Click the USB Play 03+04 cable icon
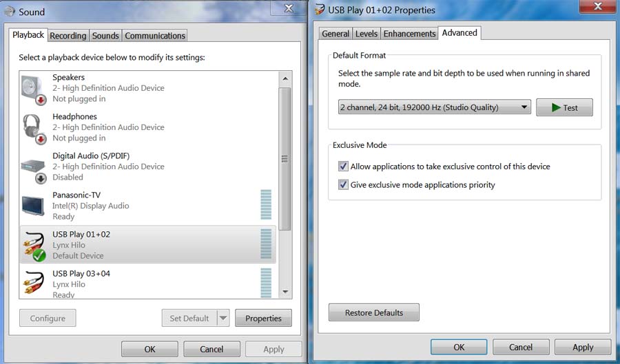This screenshot has width=620, height=364. [33, 283]
